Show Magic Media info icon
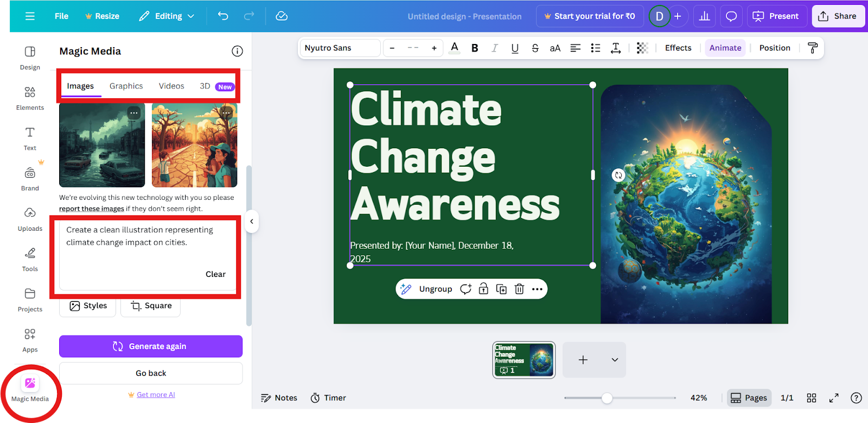868x423 pixels. (x=237, y=51)
